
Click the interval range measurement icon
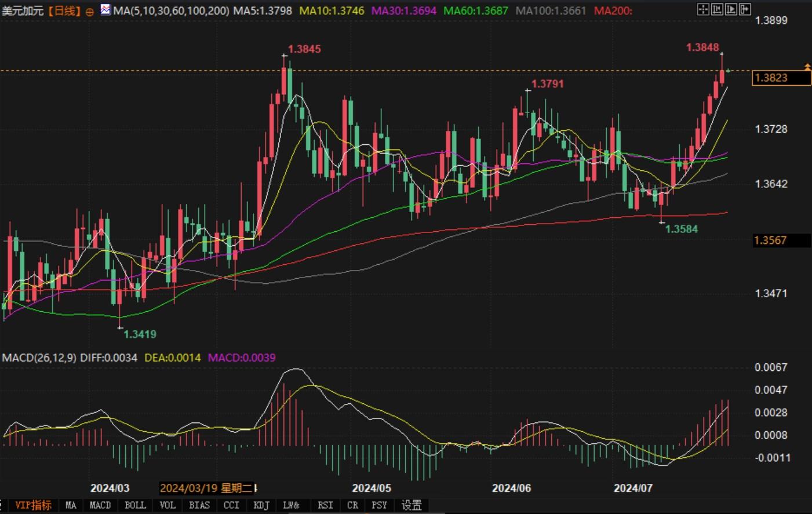coord(717,9)
